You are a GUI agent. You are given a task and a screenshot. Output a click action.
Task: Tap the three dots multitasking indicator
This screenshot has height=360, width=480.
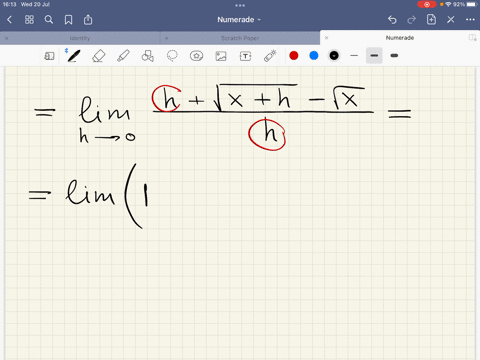pyautogui.click(x=240, y=5)
